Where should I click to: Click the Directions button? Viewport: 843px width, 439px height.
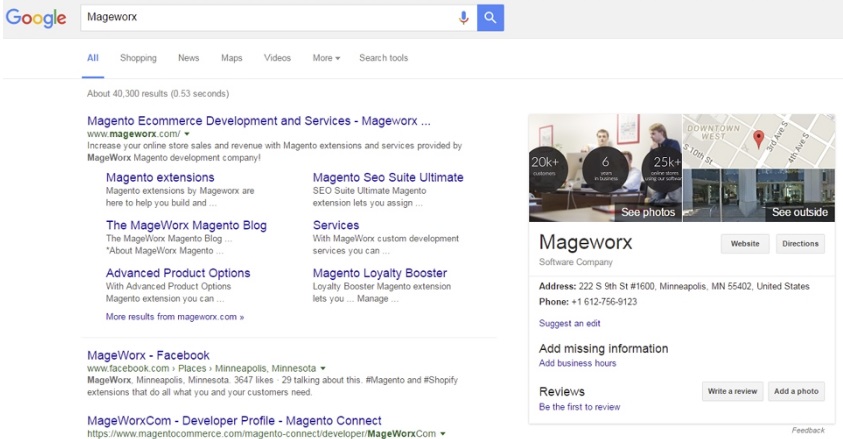point(800,244)
